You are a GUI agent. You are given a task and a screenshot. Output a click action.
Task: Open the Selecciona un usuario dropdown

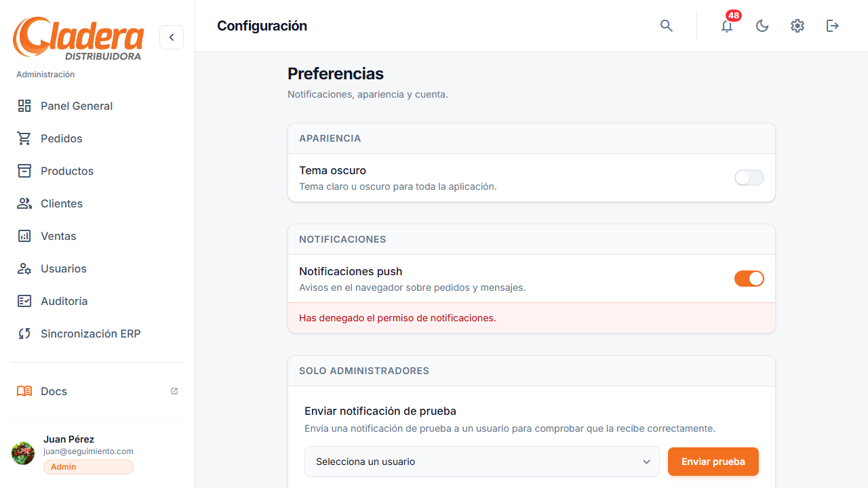[482, 462]
